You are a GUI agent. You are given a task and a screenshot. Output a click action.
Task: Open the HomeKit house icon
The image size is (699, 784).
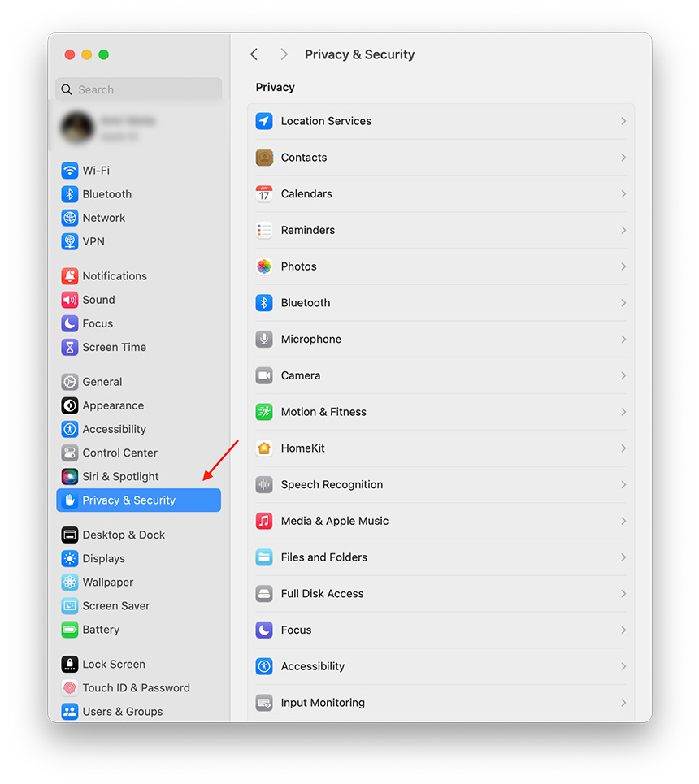264,448
